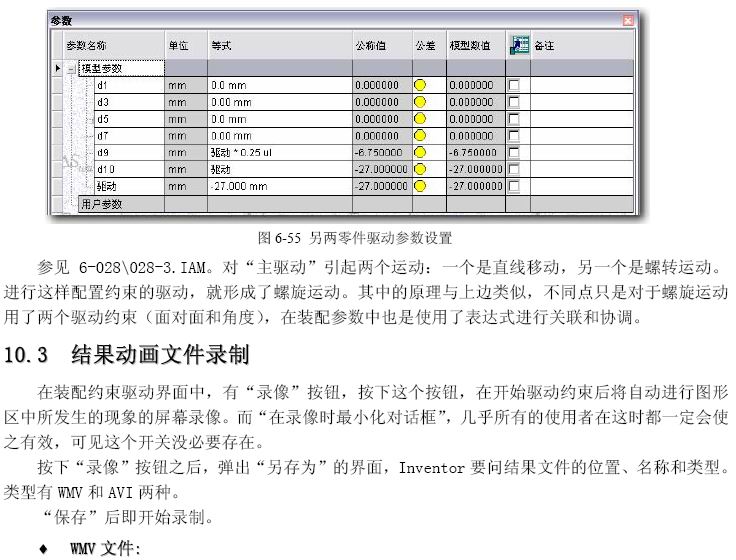Toggle export checkbox for d5 row
Image resolution: width=736 pixels, height=560 pixels.
point(514,119)
